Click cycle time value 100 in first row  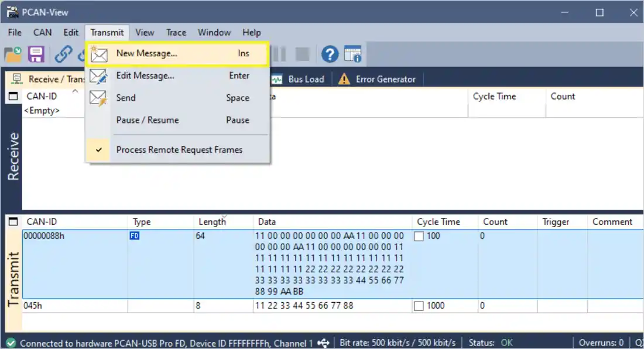click(x=433, y=235)
